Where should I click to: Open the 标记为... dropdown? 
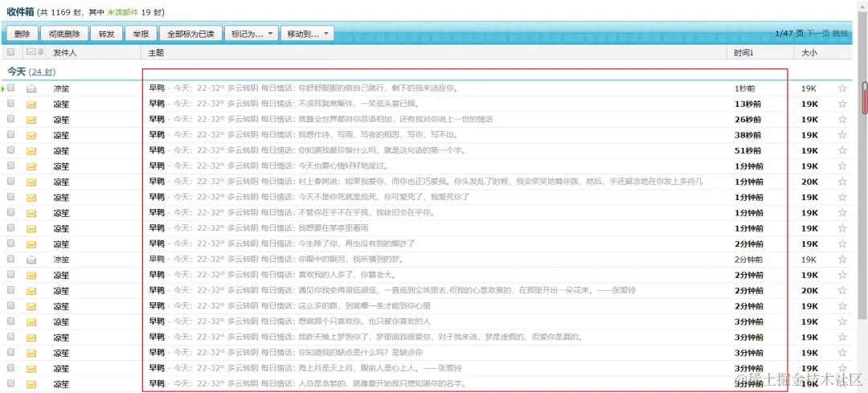pos(251,34)
